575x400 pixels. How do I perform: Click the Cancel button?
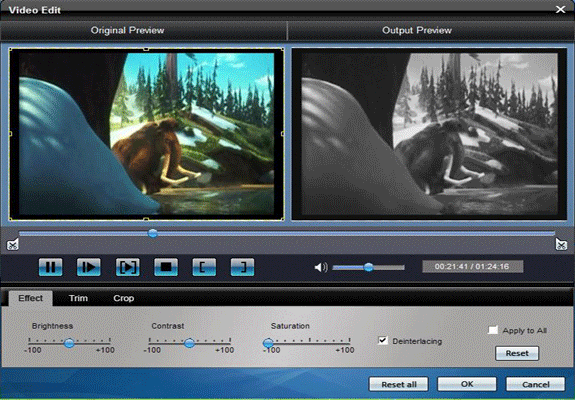(x=535, y=384)
